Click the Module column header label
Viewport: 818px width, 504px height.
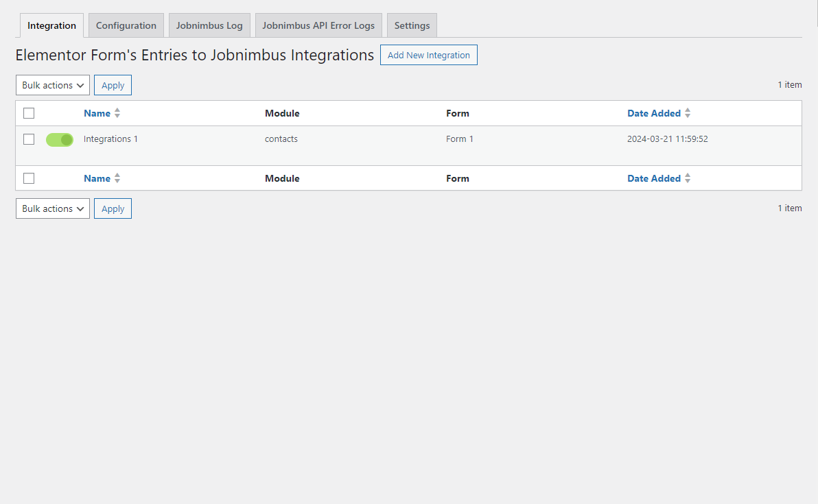click(x=282, y=113)
